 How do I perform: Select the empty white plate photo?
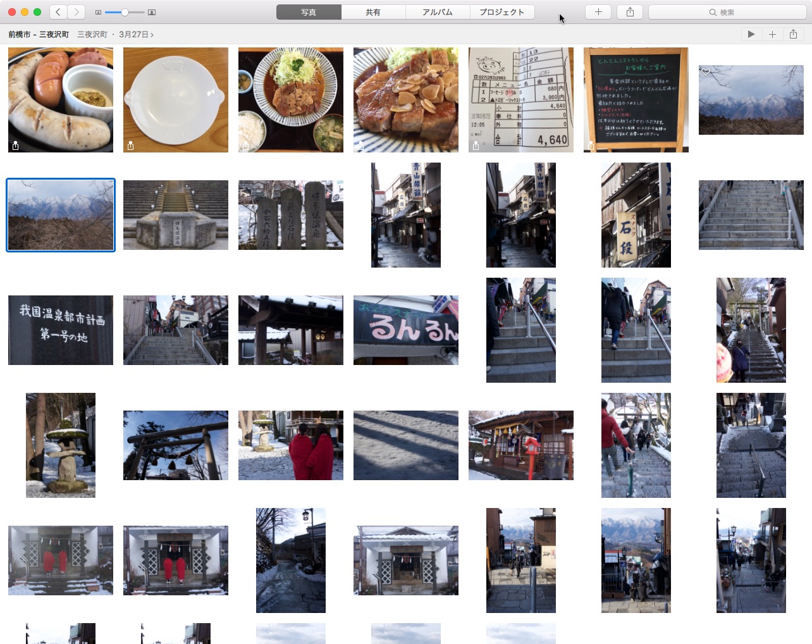coord(176,100)
